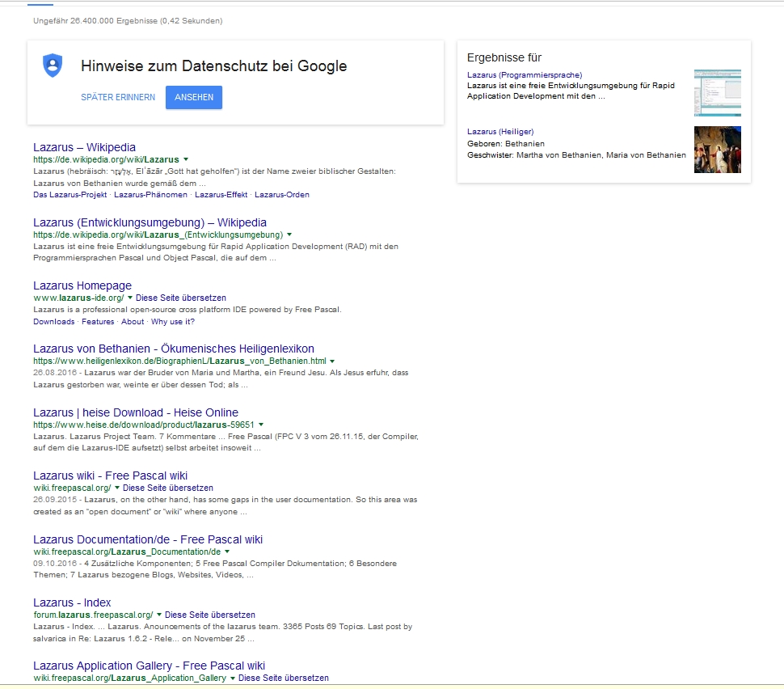Viewport: 784px width, 689px height.
Task: Click SPÄTER ERINNERN in privacy notice
Action: click(118, 97)
